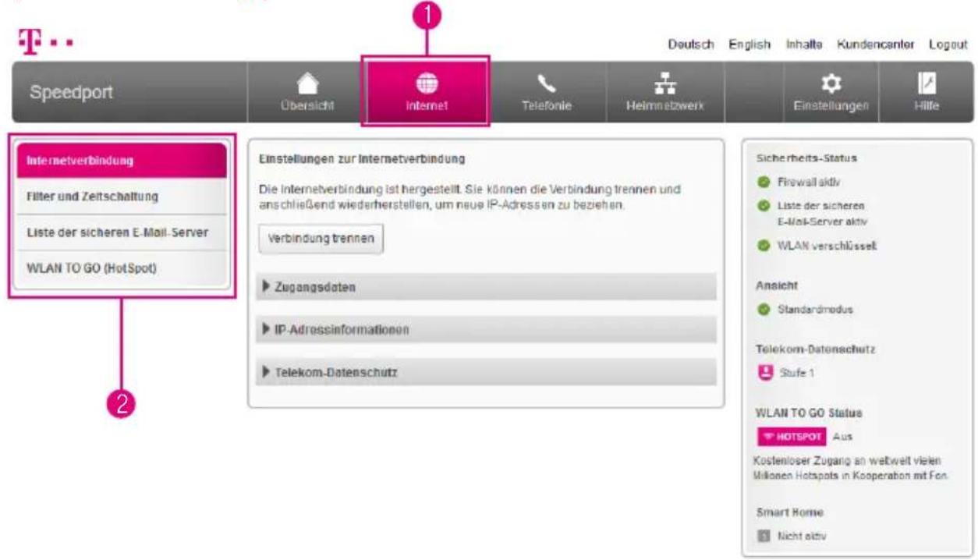Expand the IP-Adressinformationen section
The height and width of the screenshot is (560, 978).
pos(485,329)
